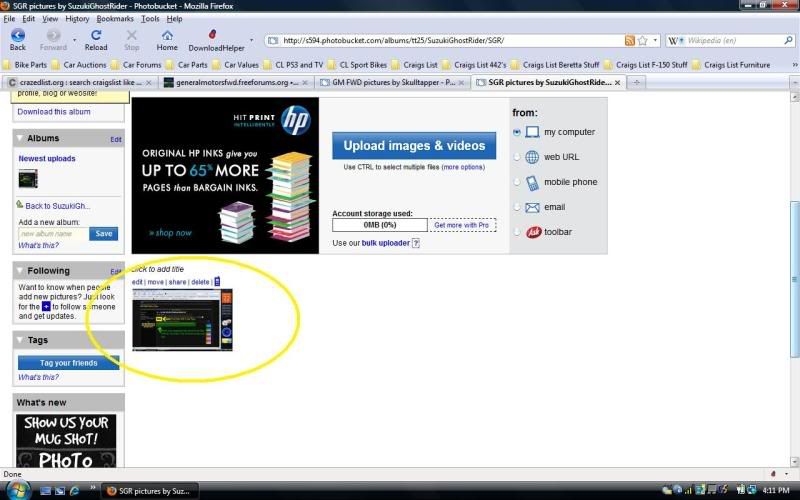800x500 pixels.
Task: Click the bulk uploader help question icon
Action: point(416,243)
